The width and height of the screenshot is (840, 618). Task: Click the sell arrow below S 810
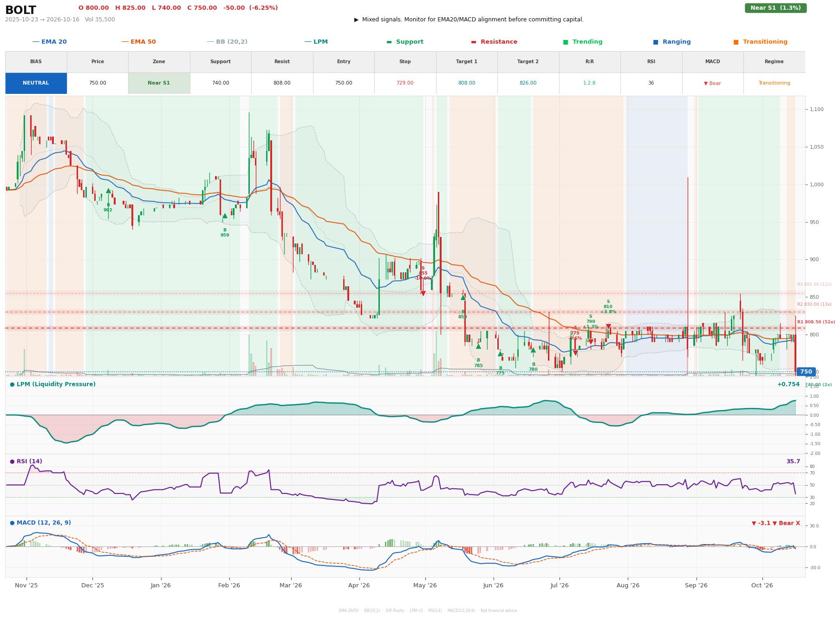608,327
